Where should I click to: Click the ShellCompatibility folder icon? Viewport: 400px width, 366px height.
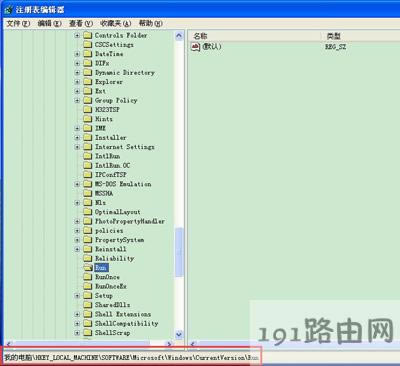click(x=88, y=324)
